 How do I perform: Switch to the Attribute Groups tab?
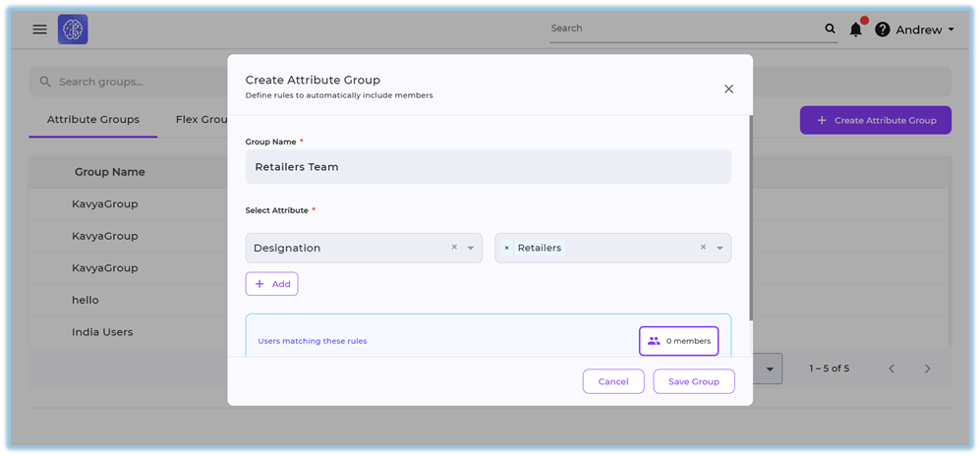(93, 120)
